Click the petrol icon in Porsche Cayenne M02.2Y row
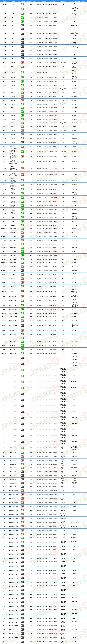Viewport: 87px width, 644px height. [x=22, y=229]
